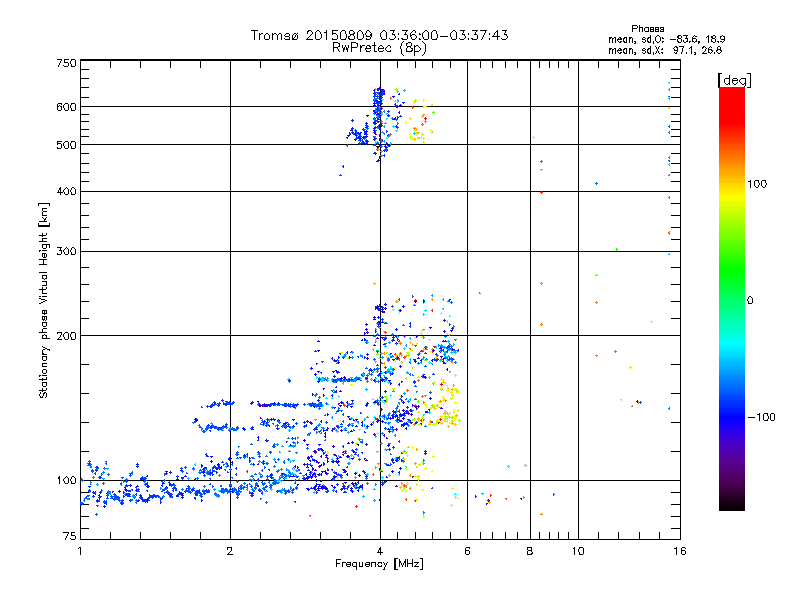Click the x-axis tick label "2"
Screen dimensions: 800x600
(x=230, y=551)
